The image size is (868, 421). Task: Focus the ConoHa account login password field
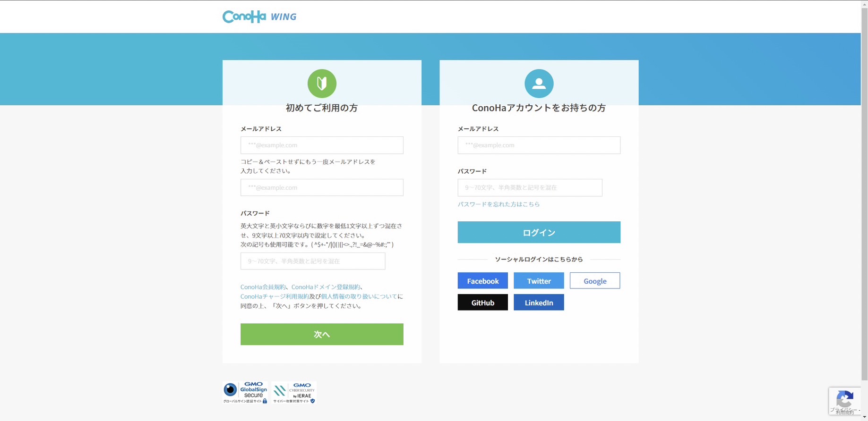[530, 187]
